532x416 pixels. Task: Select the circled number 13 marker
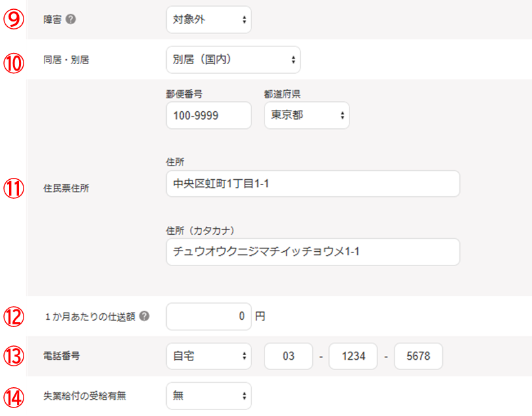pos(13,356)
